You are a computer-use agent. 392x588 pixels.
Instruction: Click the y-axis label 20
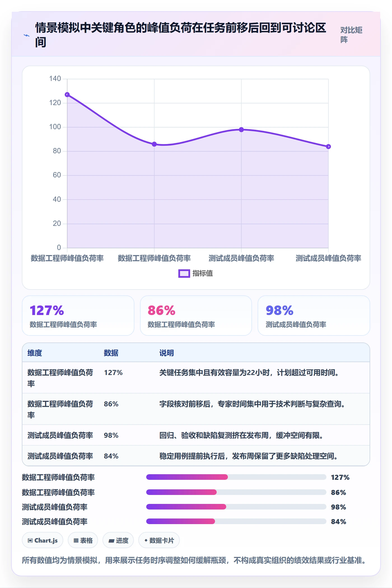[57, 224]
